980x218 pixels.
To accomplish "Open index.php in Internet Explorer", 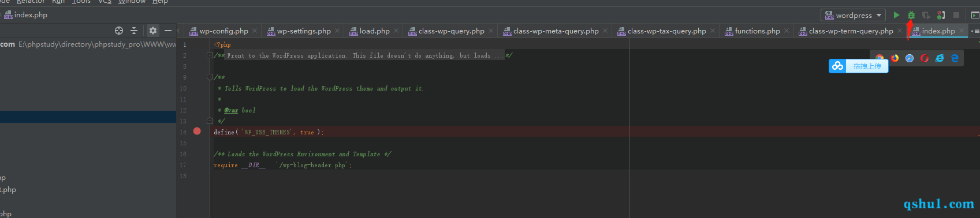I will click(940, 58).
